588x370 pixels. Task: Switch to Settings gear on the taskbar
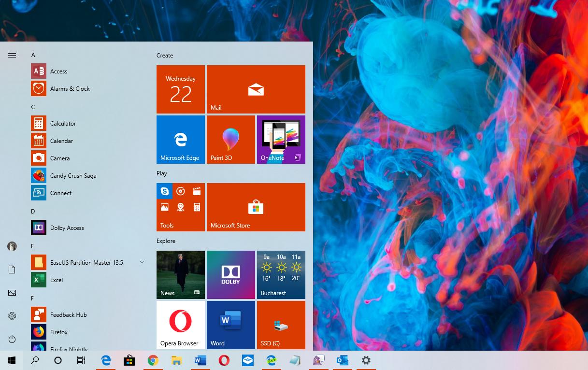pos(366,360)
